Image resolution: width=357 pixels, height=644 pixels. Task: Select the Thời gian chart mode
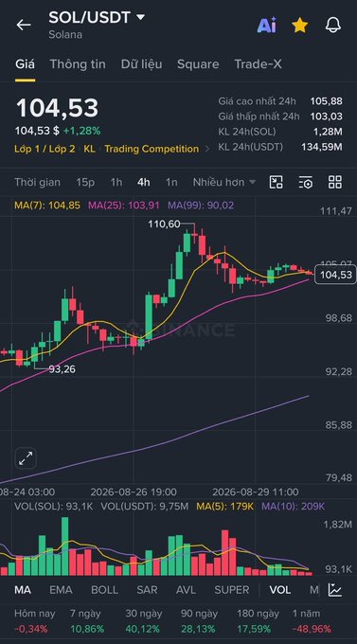(37, 183)
